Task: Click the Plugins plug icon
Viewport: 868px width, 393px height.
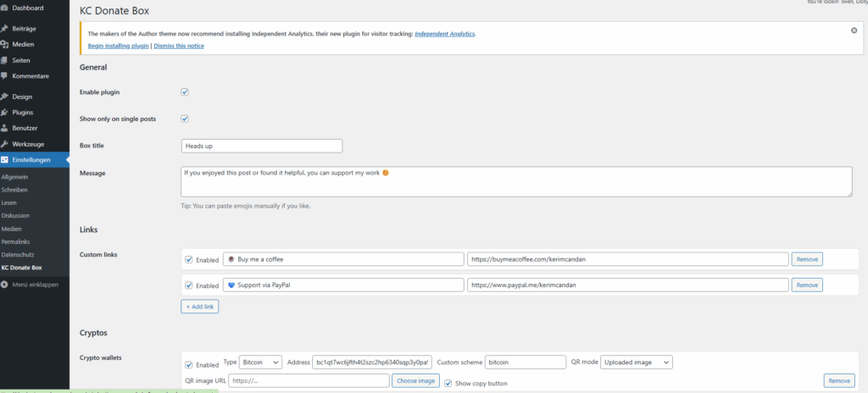Action: click(5, 113)
